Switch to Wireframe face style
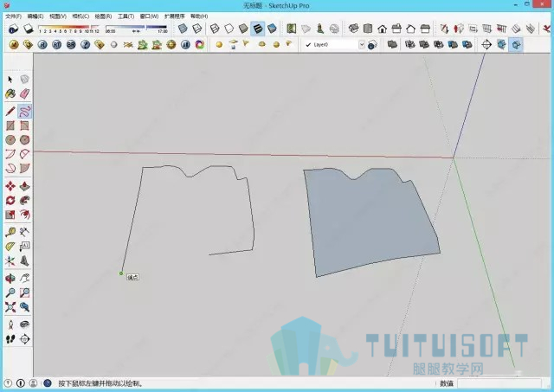Image resolution: width=554 pixels, height=392 pixels. click(x=215, y=29)
